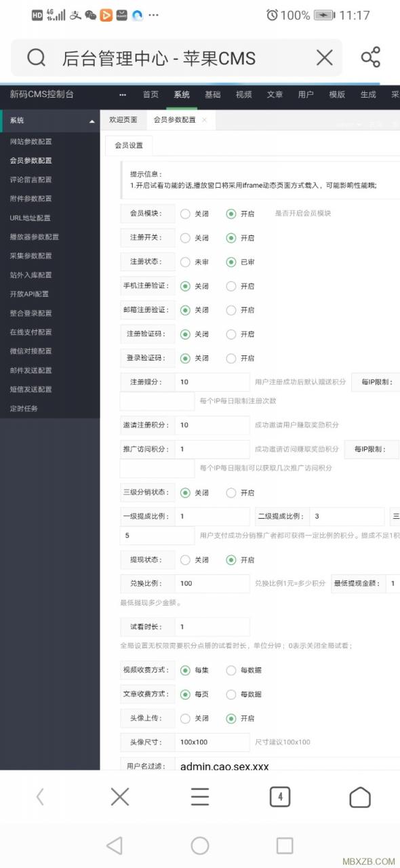
Task: Clear the address bar with the X icon
Action: [325, 58]
